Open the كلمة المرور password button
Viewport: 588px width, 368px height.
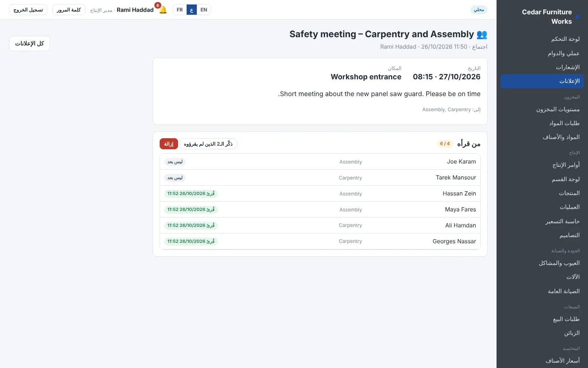coord(69,10)
